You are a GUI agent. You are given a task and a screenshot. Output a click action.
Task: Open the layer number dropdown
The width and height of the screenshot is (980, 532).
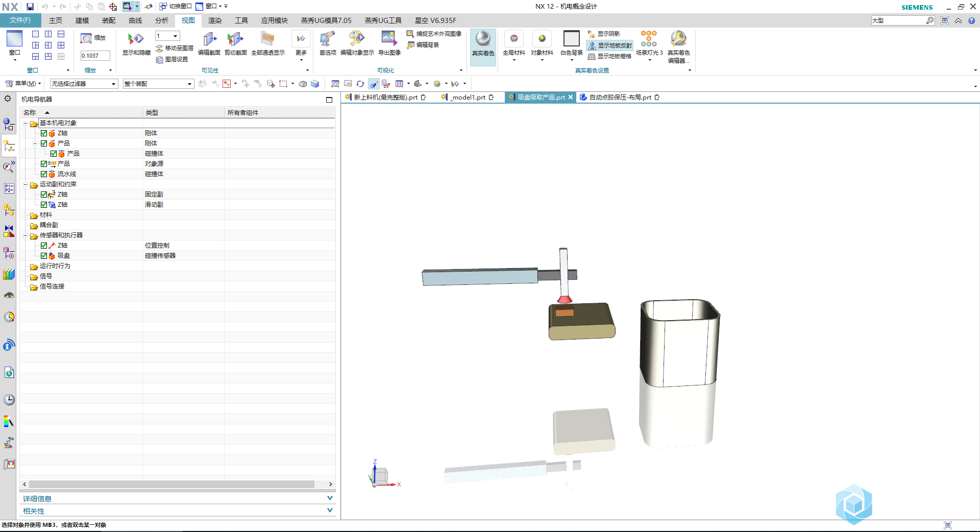pyautogui.click(x=167, y=36)
